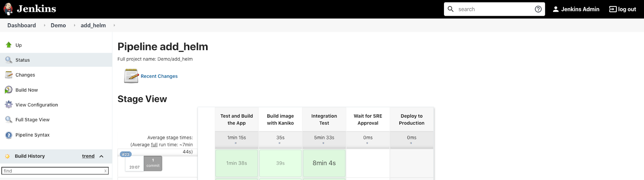
Task: Click the green Integration Test 8min 4s cell
Action: (324, 163)
